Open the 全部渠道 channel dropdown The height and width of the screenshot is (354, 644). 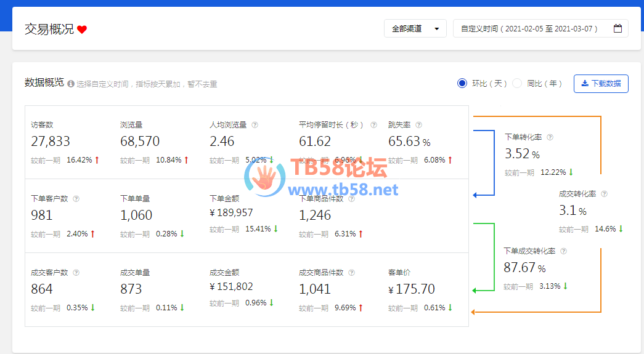[x=415, y=29]
